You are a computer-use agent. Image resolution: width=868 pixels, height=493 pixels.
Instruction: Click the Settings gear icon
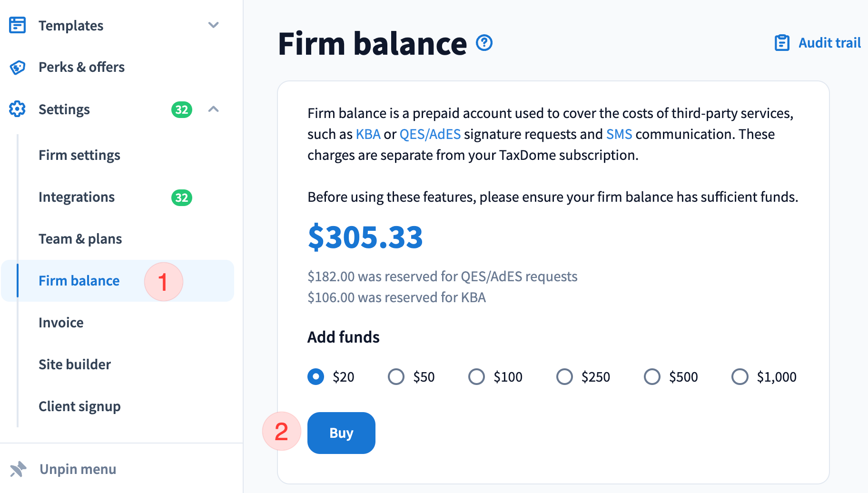tap(18, 109)
